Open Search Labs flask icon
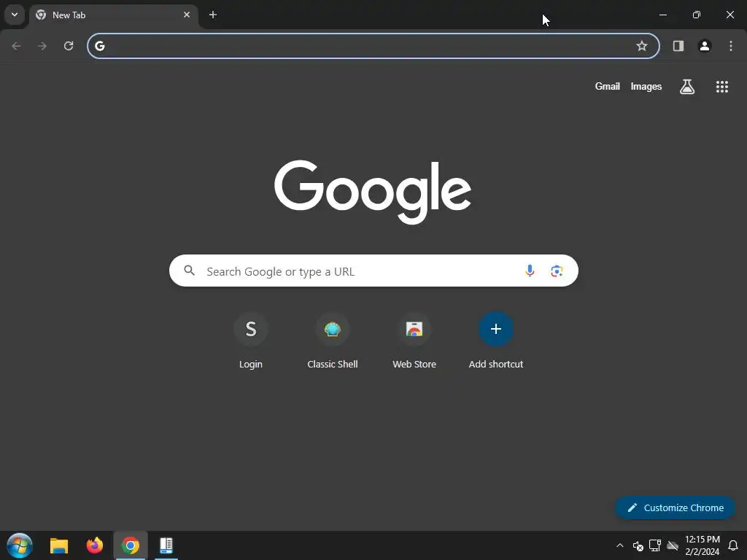The width and height of the screenshot is (747, 560). 687,86
